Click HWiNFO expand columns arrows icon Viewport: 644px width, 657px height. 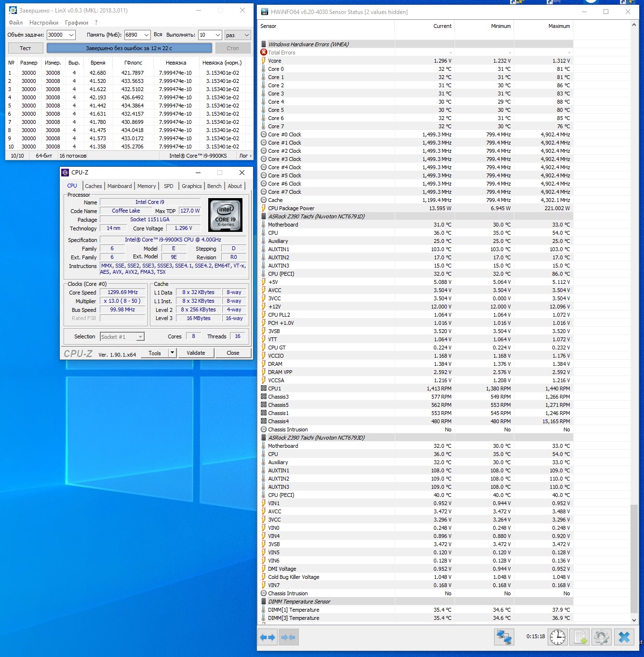[268, 637]
